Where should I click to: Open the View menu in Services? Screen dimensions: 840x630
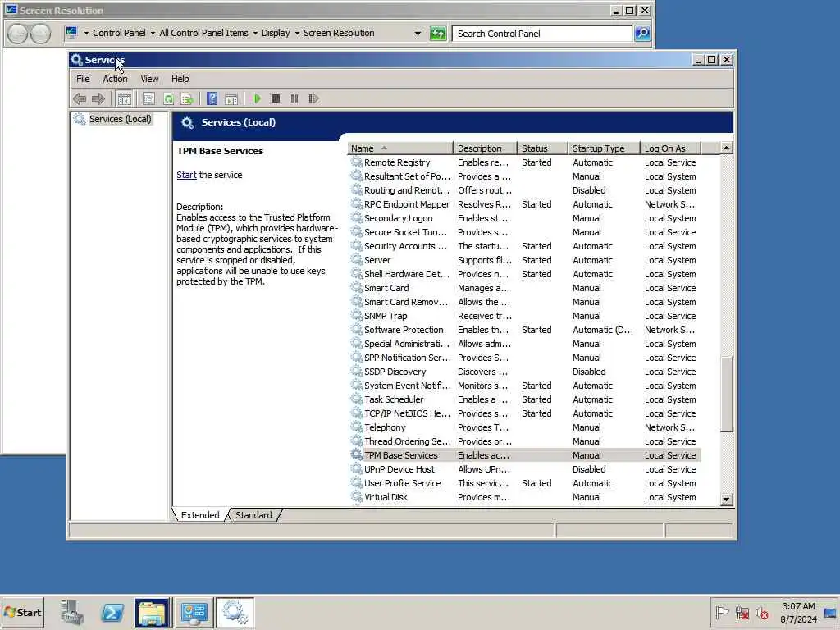pos(149,79)
